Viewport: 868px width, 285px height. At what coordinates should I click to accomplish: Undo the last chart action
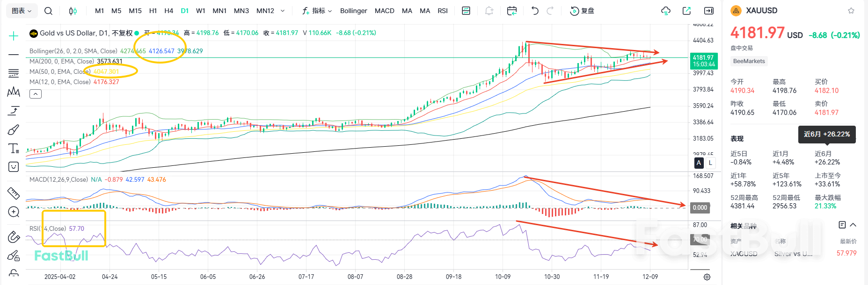click(535, 11)
